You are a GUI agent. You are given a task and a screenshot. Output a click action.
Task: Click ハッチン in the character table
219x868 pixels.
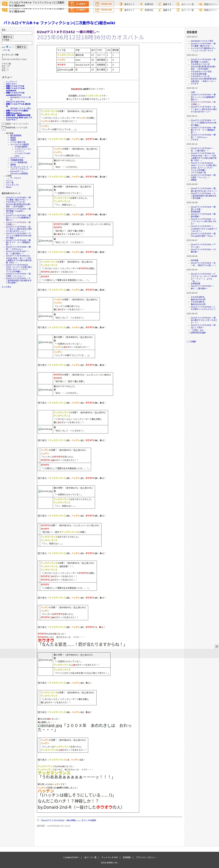61,60
